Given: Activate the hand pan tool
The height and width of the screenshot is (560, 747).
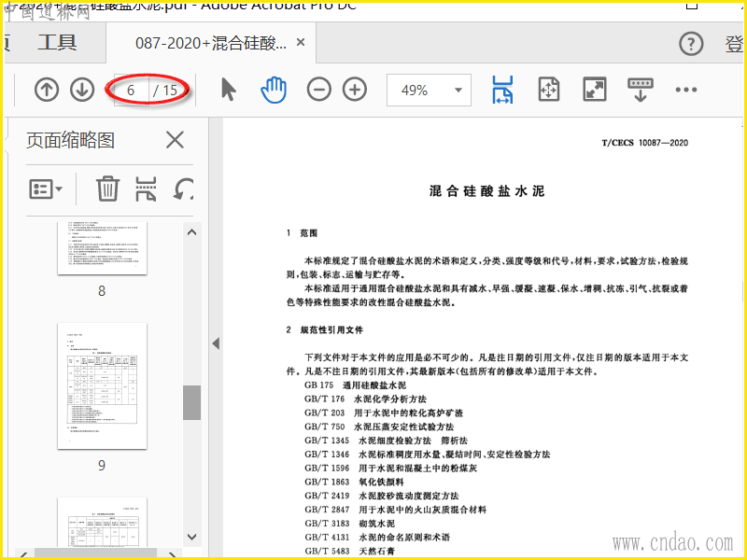Looking at the screenshot, I should click(x=274, y=90).
